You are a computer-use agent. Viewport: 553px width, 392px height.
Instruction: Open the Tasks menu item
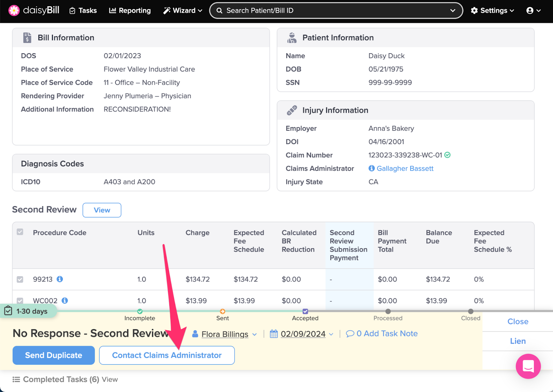pos(83,10)
